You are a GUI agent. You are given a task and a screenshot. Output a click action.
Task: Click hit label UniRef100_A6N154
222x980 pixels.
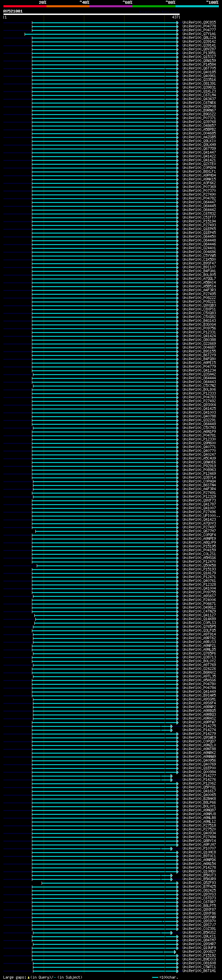point(199,863)
